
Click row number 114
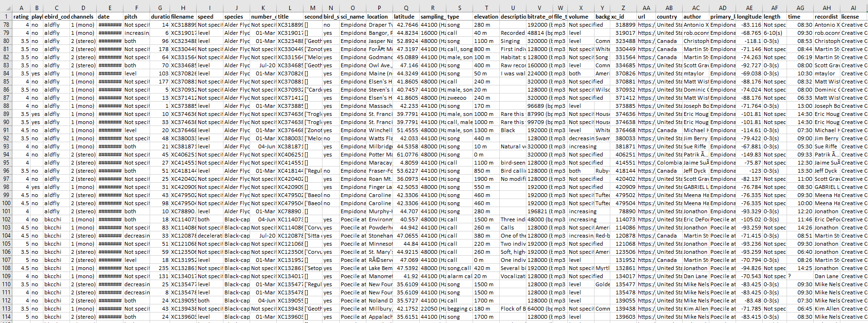point(6,317)
